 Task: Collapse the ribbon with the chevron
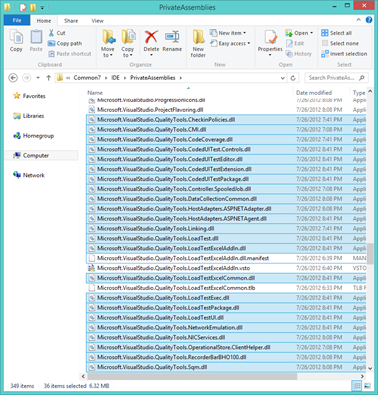(x=358, y=20)
